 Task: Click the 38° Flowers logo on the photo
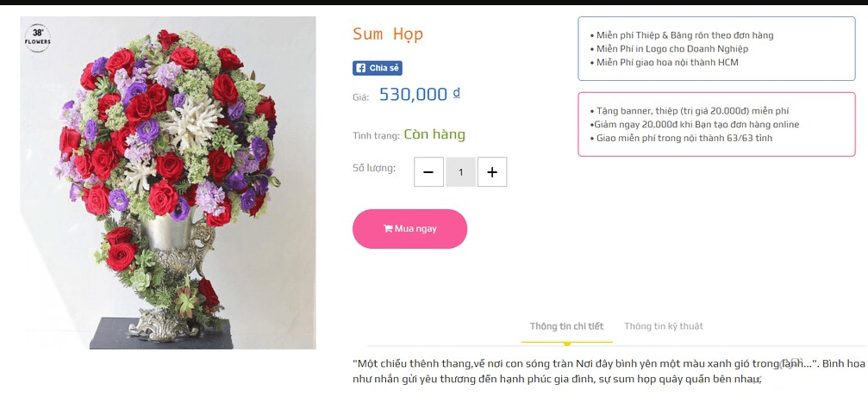coord(38,38)
